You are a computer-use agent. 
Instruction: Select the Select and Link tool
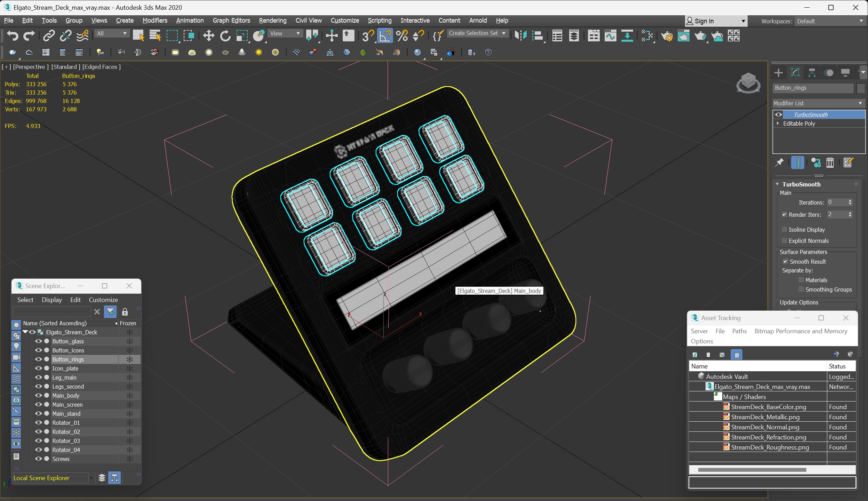coord(49,36)
